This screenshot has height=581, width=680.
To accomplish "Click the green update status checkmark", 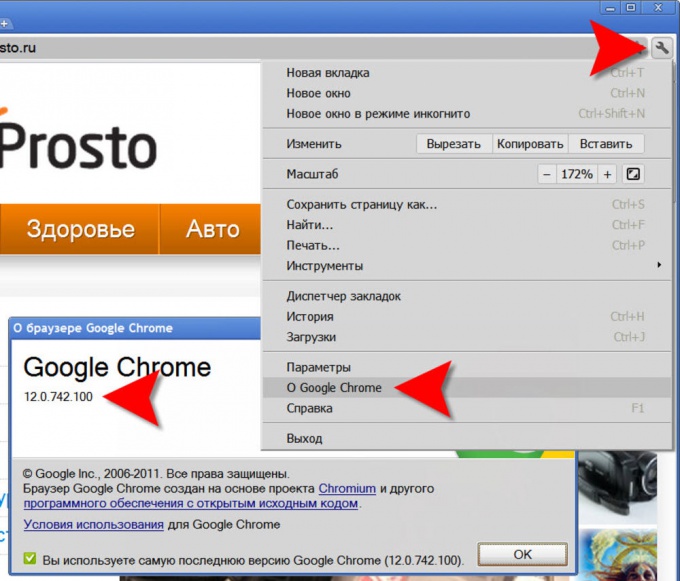I will [x=30, y=558].
